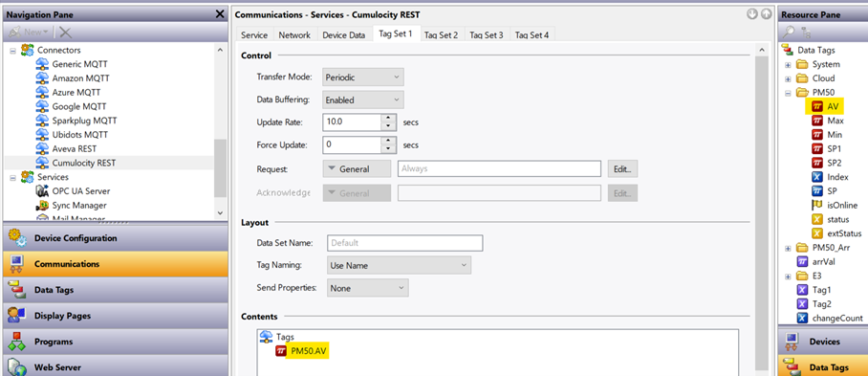Collapse the Connectors tree node

coord(12,51)
